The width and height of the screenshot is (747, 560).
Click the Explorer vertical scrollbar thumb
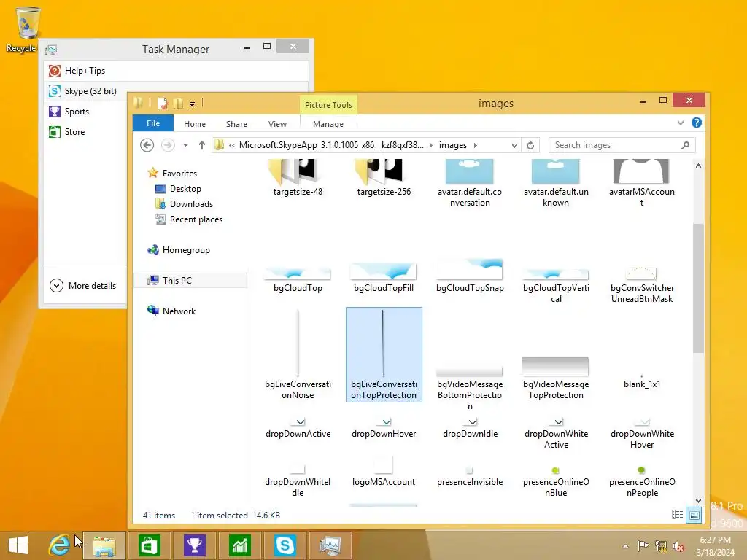(698, 288)
